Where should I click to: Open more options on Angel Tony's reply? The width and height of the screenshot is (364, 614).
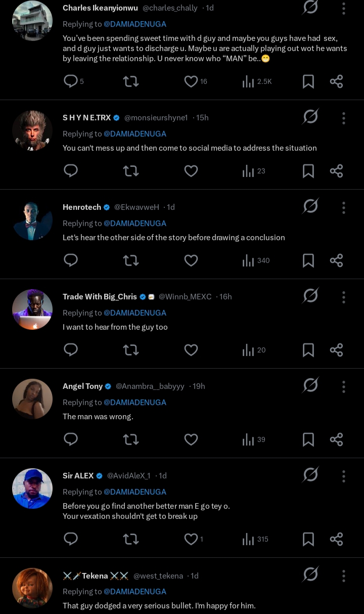point(344,386)
